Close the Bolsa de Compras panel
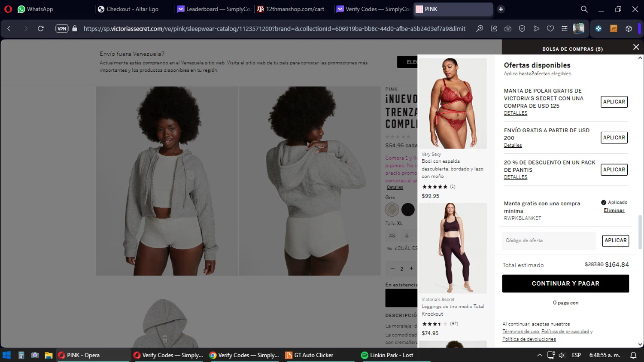The height and width of the screenshot is (362, 644). tap(636, 47)
